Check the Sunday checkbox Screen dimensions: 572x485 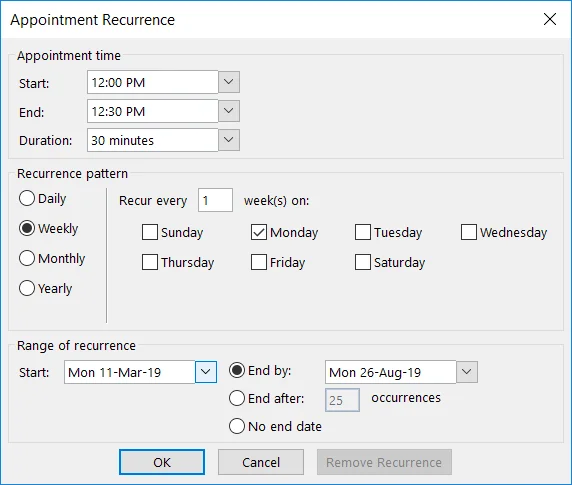(x=150, y=232)
